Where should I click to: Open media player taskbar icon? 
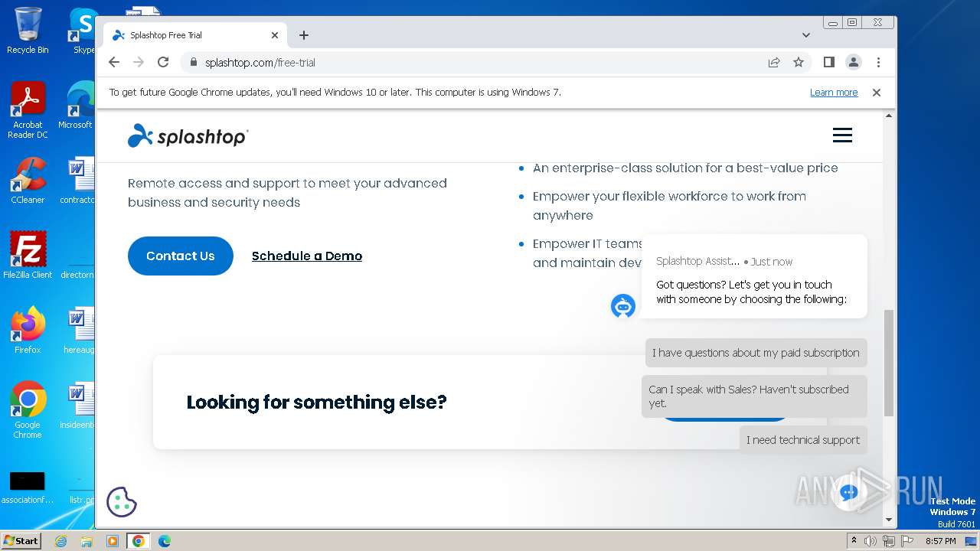click(113, 541)
